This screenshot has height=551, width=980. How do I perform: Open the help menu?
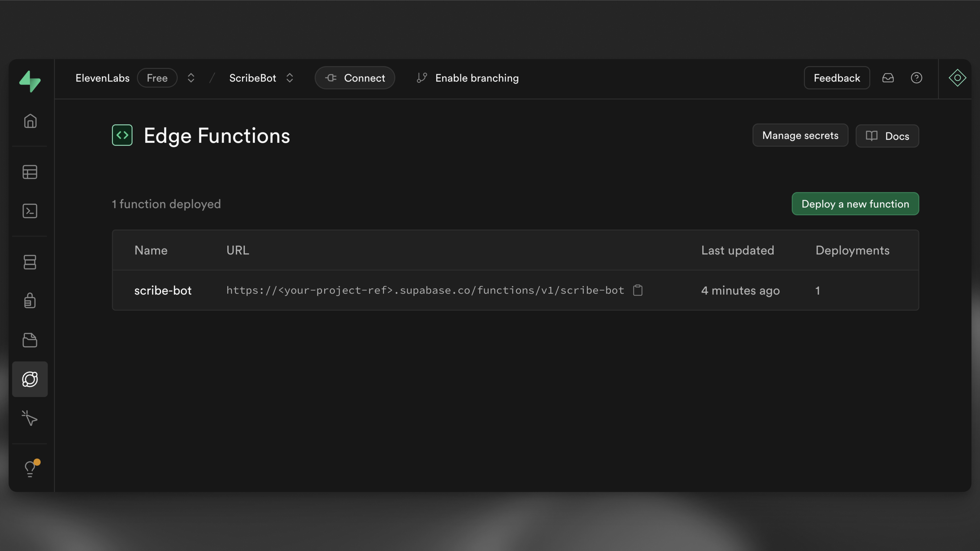[917, 78]
